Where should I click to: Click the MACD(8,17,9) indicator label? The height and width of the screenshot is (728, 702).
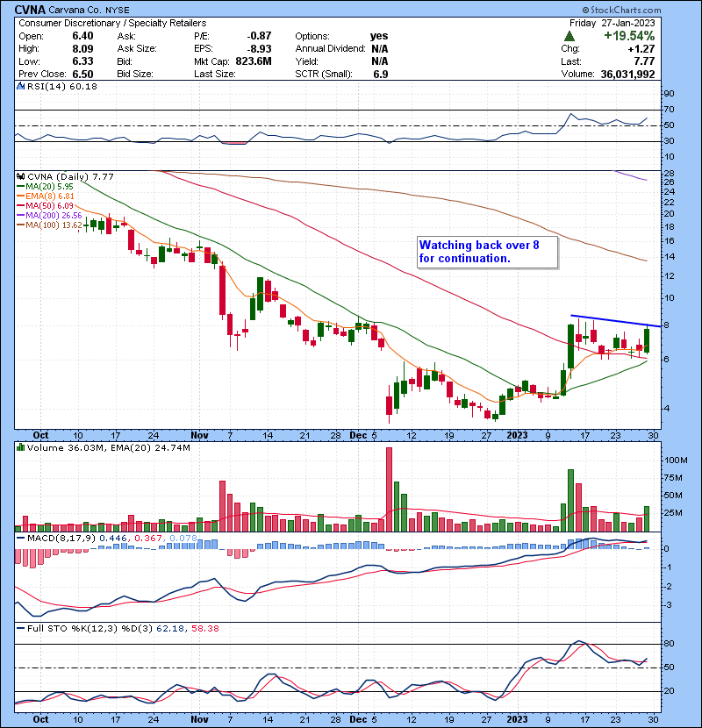[x=61, y=539]
